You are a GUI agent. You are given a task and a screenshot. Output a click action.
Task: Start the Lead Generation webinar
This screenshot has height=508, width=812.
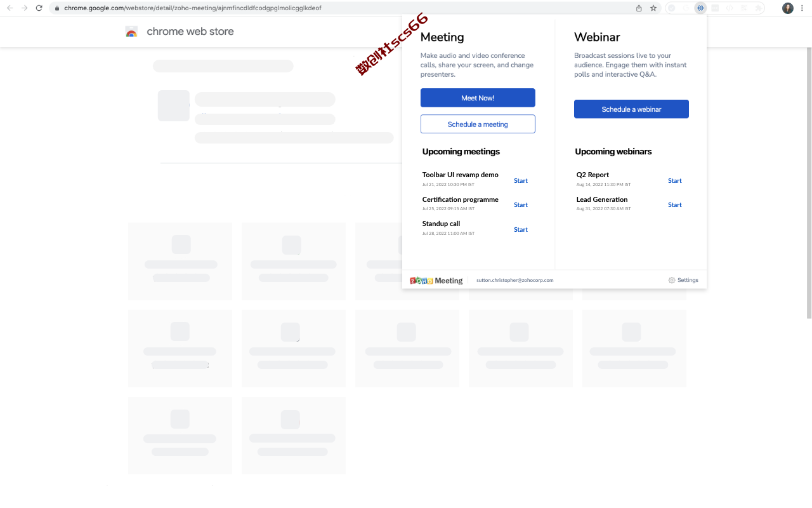point(675,205)
